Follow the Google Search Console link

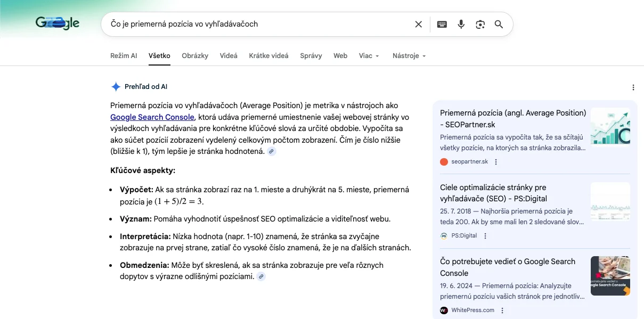pyautogui.click(x=152, y=117)
